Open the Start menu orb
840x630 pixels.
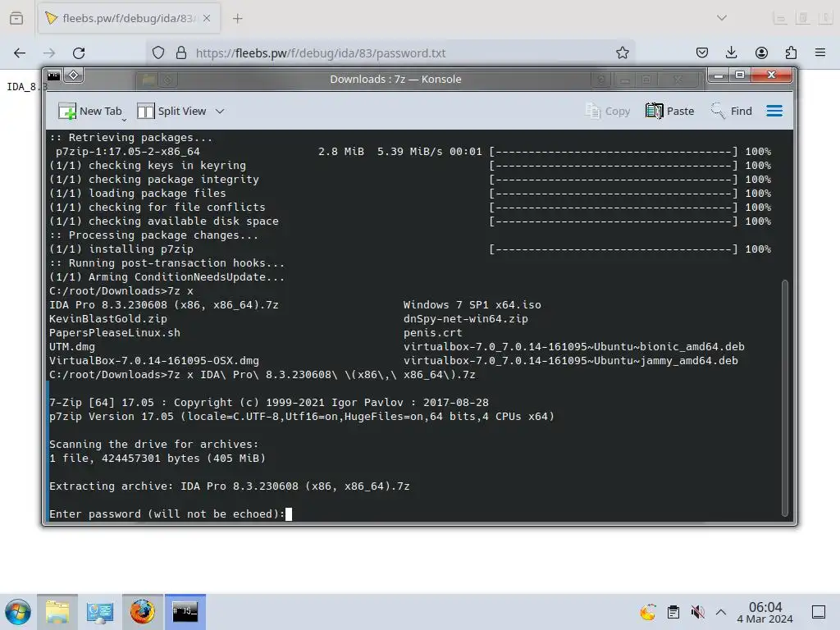click(x=18, y=612)
